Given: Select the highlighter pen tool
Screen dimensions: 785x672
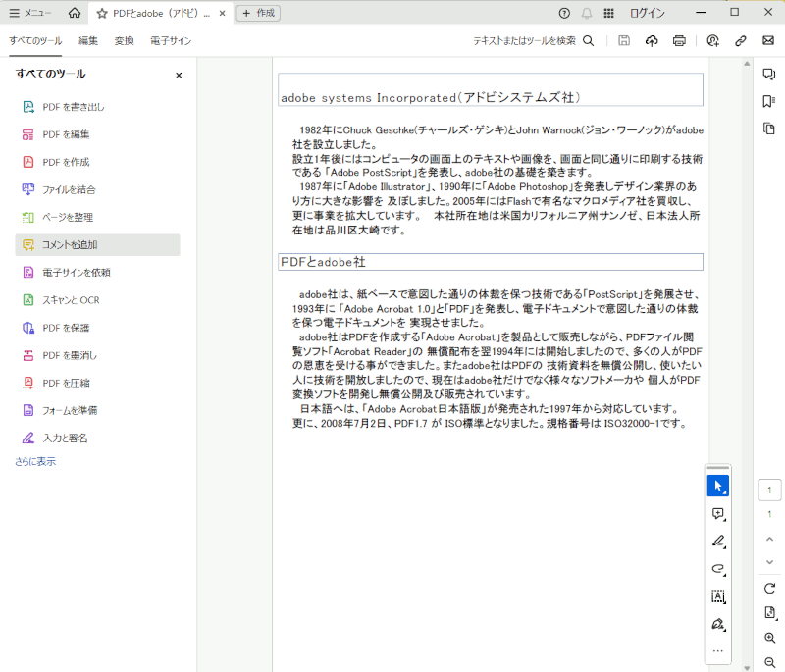Looking at the screenshot, I should tap(718, 542).
